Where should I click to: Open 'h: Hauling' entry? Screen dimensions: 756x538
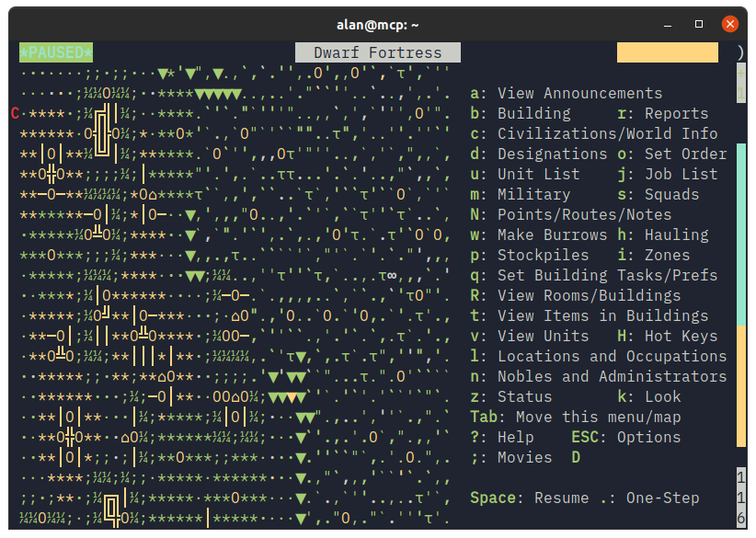pyautogui.click(x=663, y=235)
